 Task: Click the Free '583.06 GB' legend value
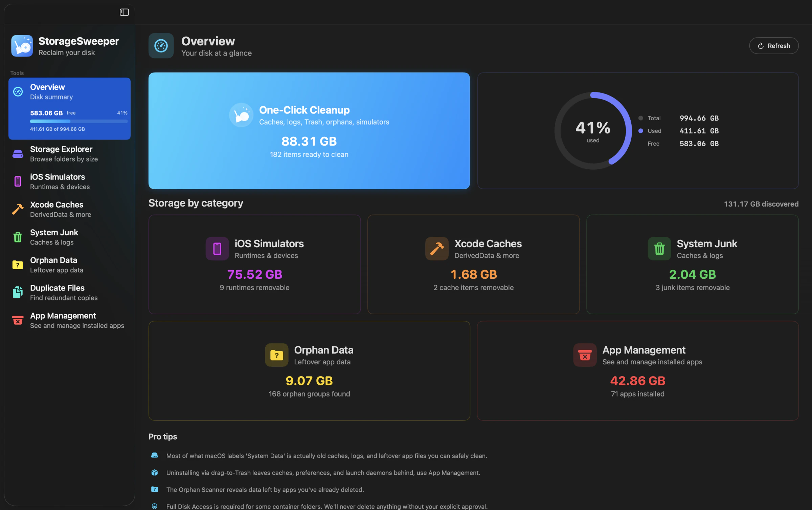coord(699,144)
